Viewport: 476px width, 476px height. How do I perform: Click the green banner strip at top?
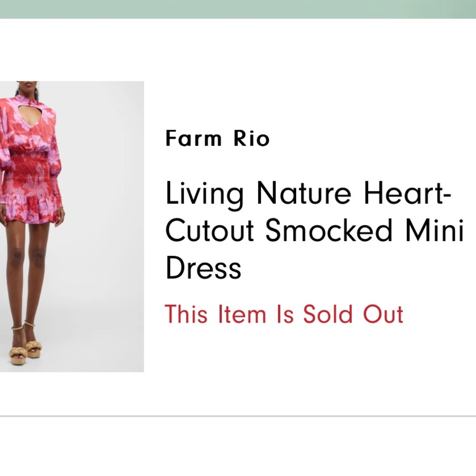[x=238, y=9]
